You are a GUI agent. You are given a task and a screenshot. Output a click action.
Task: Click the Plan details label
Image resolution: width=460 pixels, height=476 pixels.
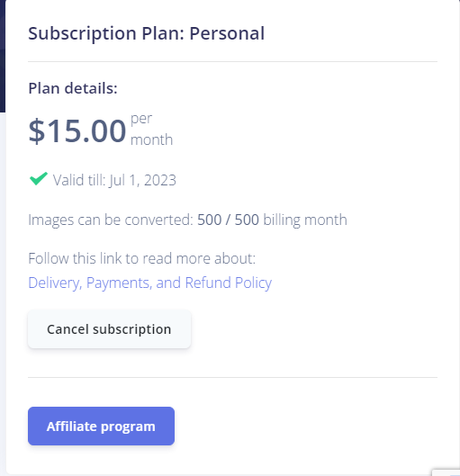pos(73,88)
